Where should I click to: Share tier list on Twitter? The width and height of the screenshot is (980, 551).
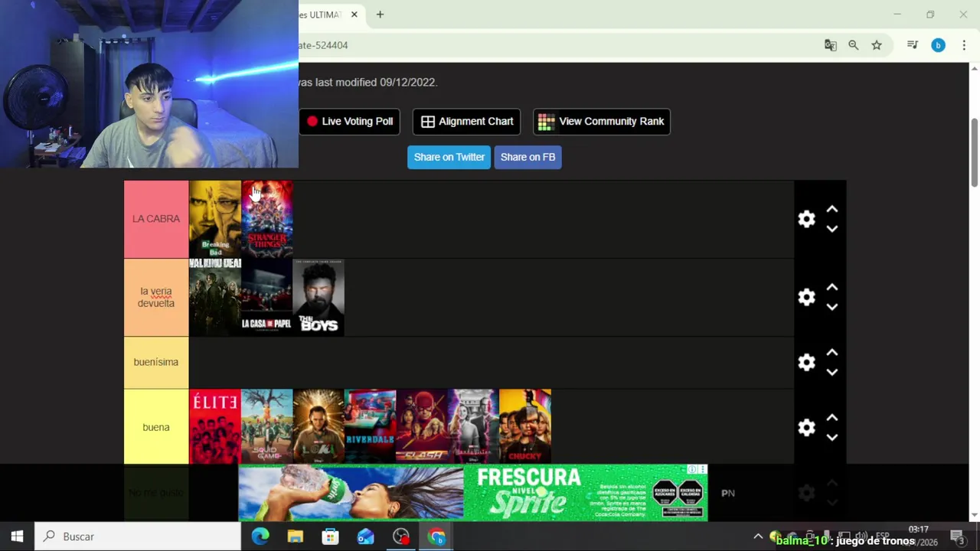449,157
